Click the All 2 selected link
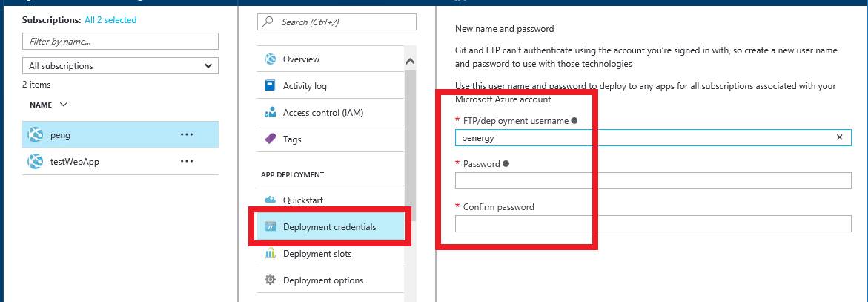Screen dimensions: 868x302 110,20
